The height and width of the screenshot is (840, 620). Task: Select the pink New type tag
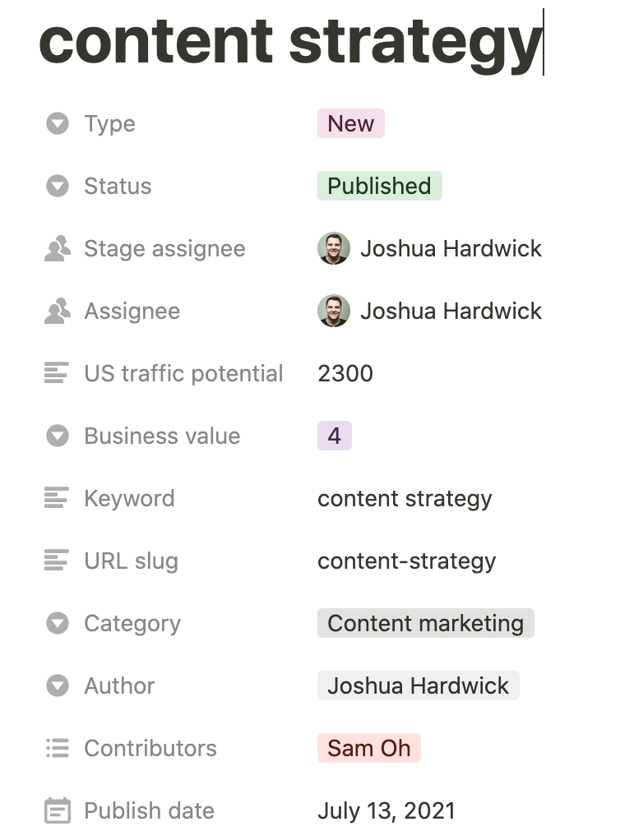(351, 124)
